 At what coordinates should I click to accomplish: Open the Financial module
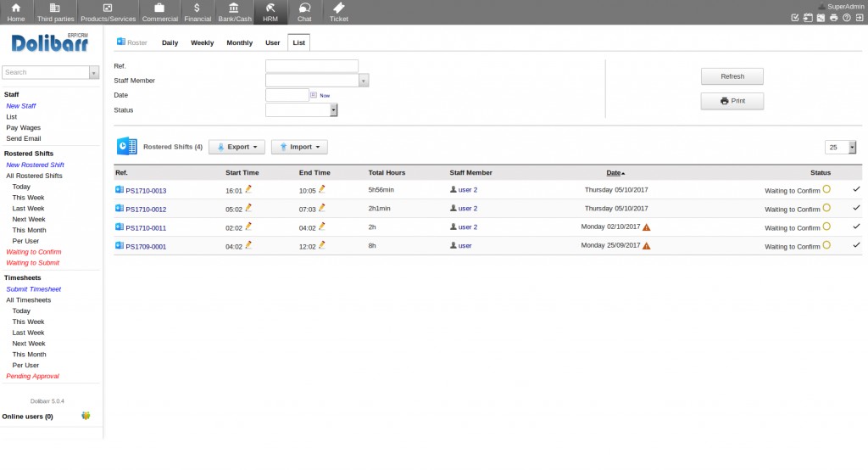198,12
